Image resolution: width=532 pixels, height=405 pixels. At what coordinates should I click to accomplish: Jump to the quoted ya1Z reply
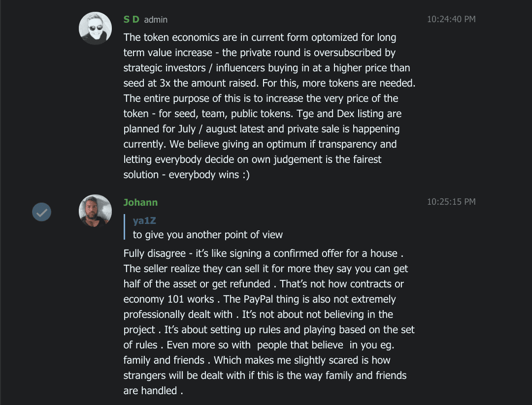coord(144,221)
